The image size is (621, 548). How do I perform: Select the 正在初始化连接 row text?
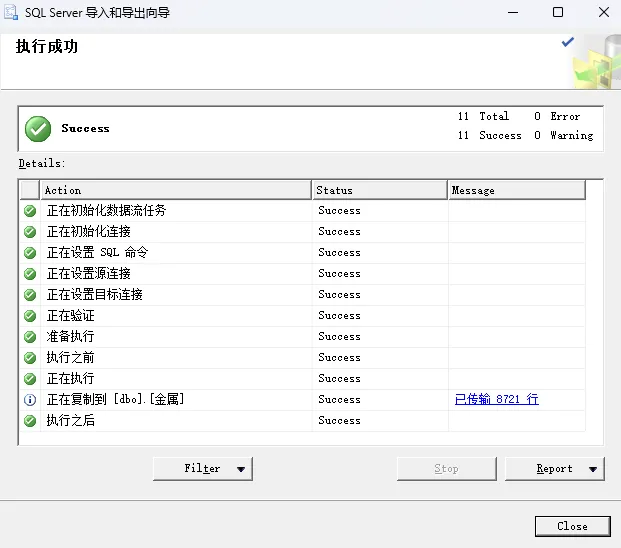[x=89, y=231]
